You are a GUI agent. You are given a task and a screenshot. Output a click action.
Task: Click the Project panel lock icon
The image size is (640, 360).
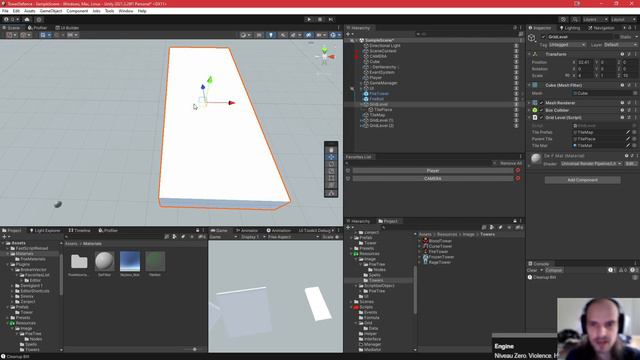click(198, 231)
